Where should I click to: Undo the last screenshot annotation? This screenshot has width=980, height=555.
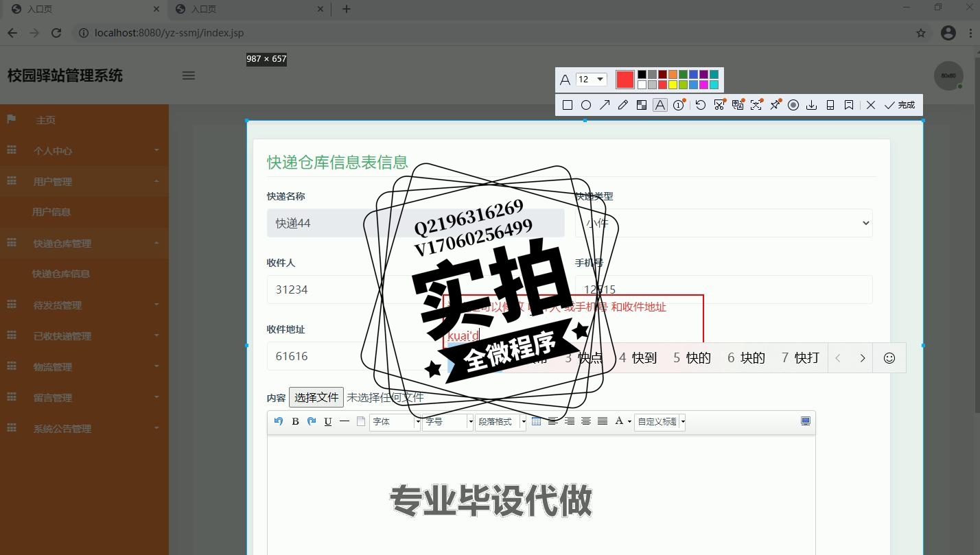(701, 105)
